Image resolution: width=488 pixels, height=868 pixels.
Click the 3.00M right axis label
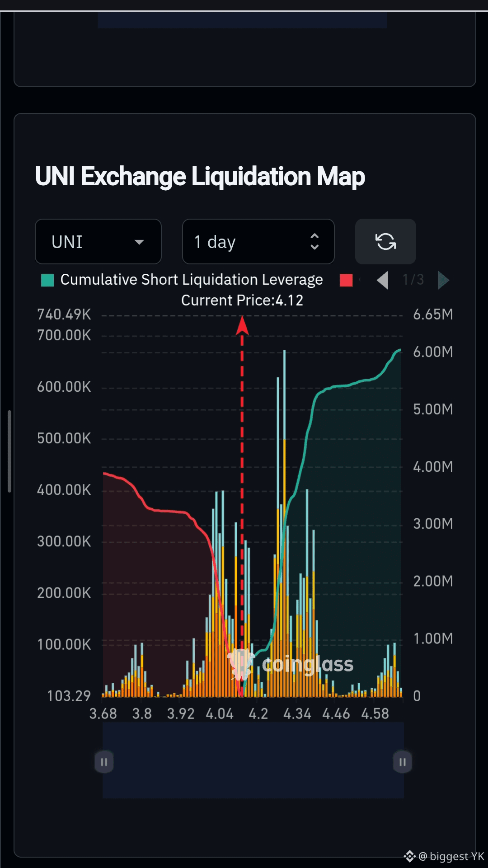[433, 524]
